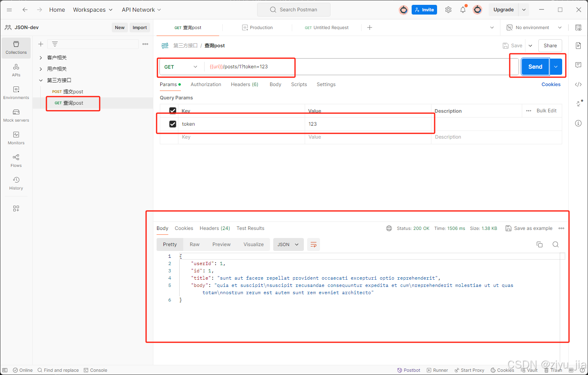The height and width of the screenshot is (375, 588).
Task: Click the Import button
Action: point(140,27)
